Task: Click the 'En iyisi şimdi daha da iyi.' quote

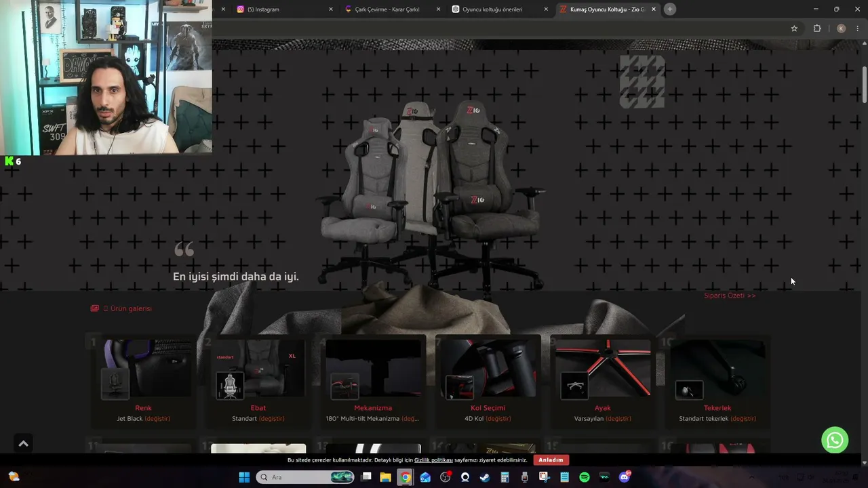Action: 236,277
